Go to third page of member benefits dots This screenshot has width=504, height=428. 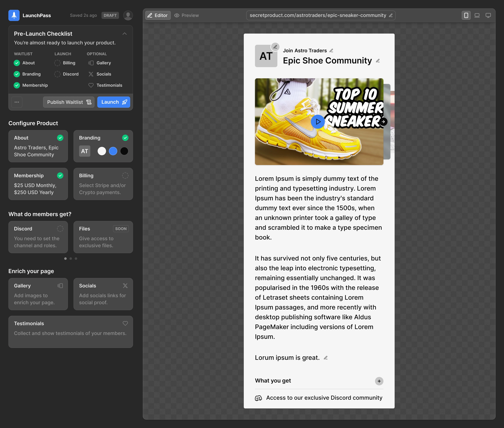tap(76, 259)
